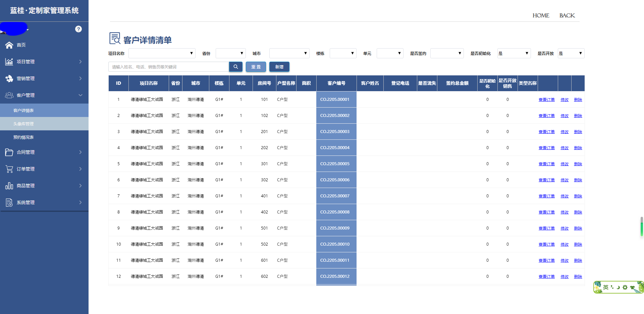Click 修改 for room 102 row

pos(565,116)
